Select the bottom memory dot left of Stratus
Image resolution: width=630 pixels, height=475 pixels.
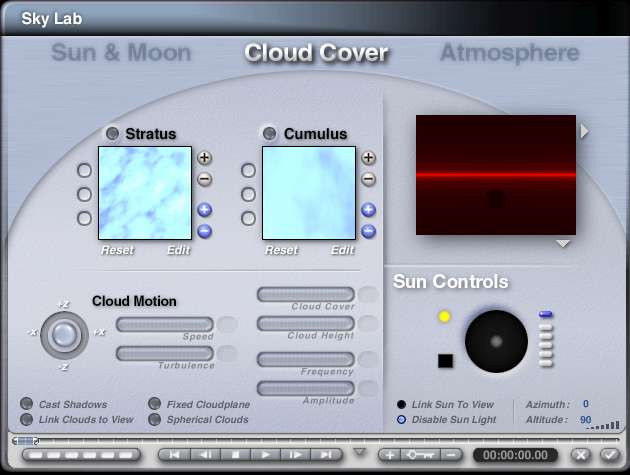84,219
